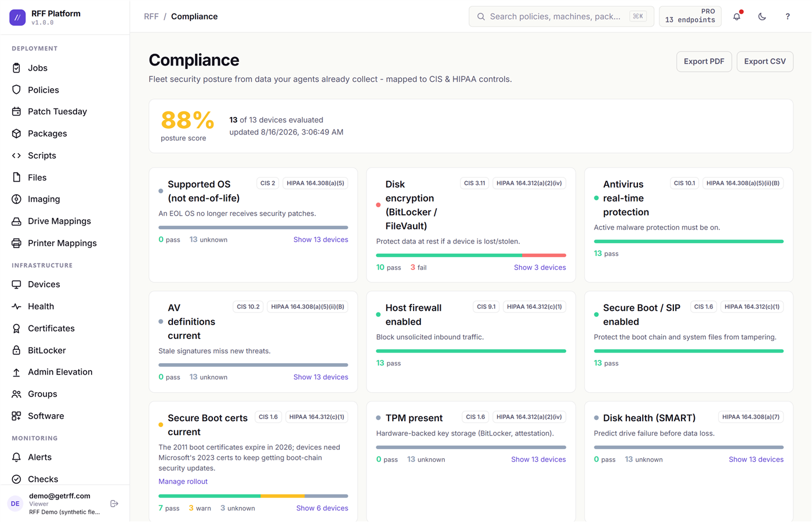Show 3 devices failing disk encryption
The image size is (812, 522).
pyautogui.click(x=540, y=267)
